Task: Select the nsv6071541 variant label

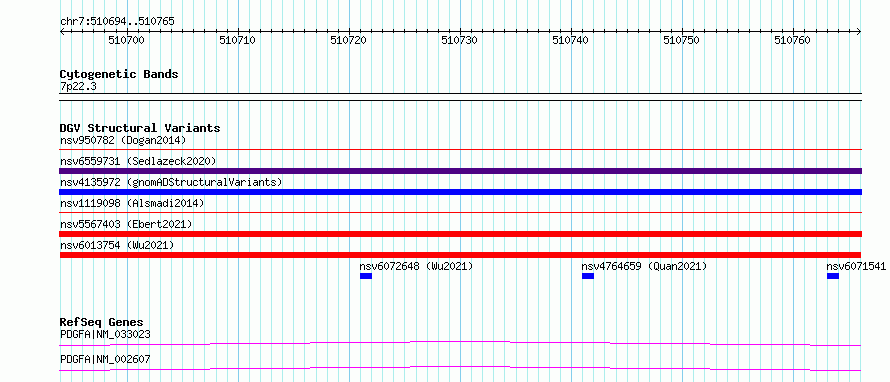Action: (x=856, y=266)
